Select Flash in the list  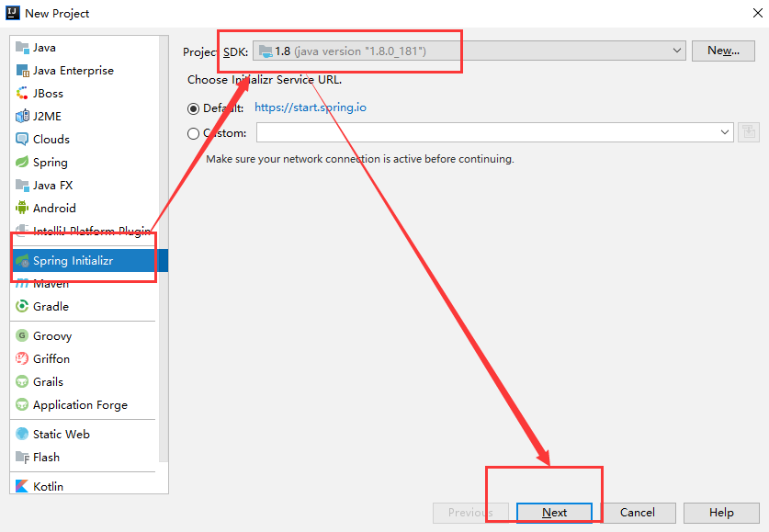coord(85,457)
